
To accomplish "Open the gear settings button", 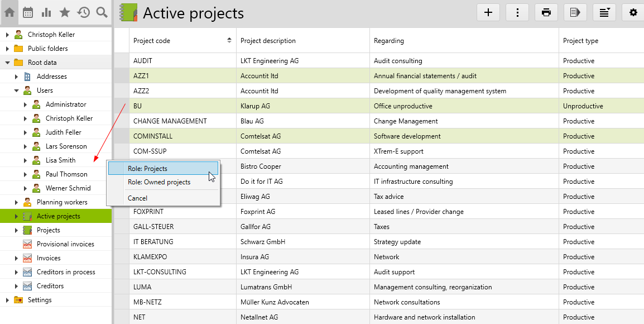I will tap(633, 12).
